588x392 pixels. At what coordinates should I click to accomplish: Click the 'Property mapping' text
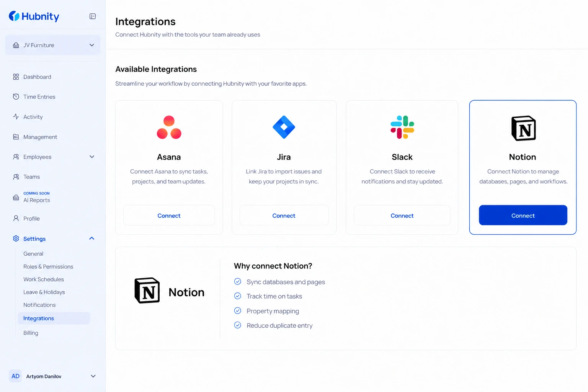point(273,311)
